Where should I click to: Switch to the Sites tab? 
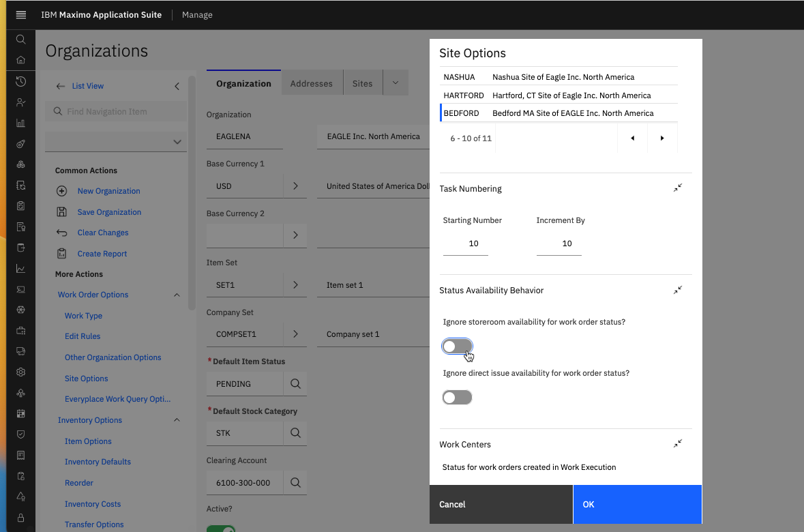pyautogui.click(x=362, y=83)
